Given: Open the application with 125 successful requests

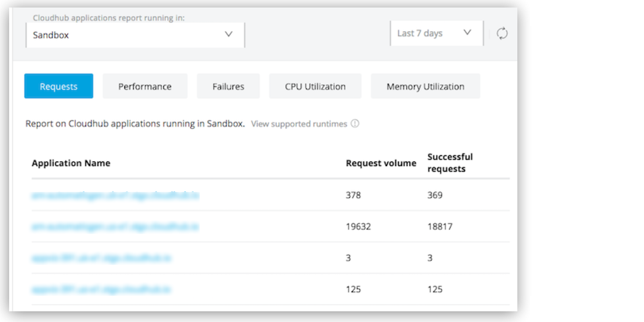Looking at the screenshot, I should pyautogui.click(x=101, y=289).
